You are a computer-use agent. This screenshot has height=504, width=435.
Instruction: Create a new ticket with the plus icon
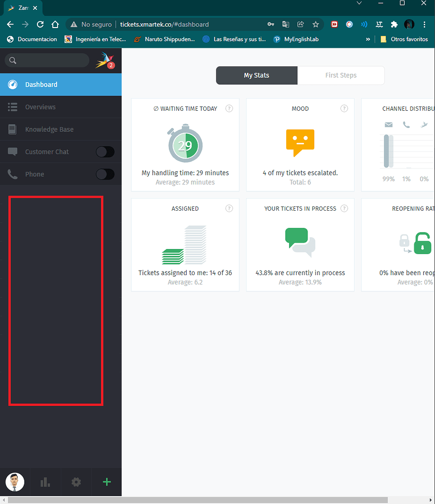tap(106, 482)
